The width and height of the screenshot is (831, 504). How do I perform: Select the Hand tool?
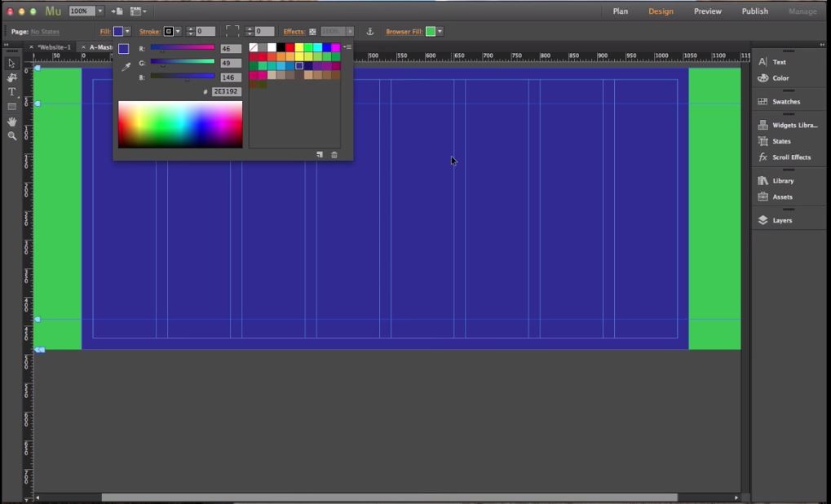tap(11, 122)
